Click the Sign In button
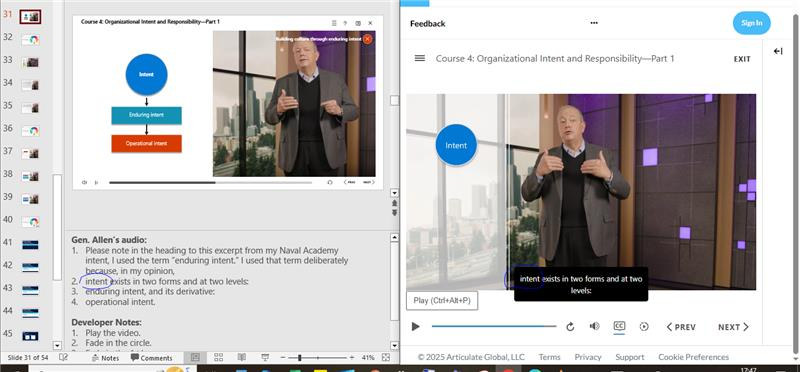The height and width of the screenshot is (372, 800). click(x=752, y=23)
